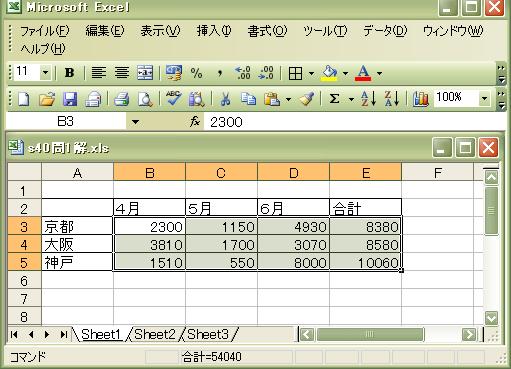Sort selection descending Z to A
511x369 pixels.
coord(392,99)
